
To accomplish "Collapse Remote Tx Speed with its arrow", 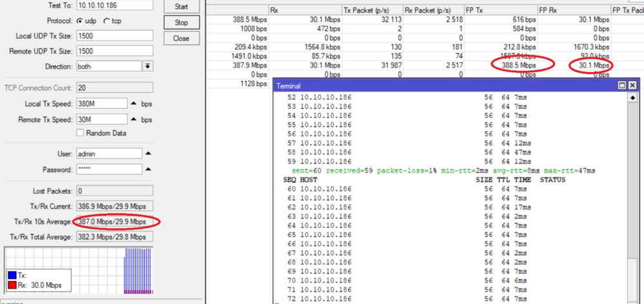I will [x=133, y=119].
